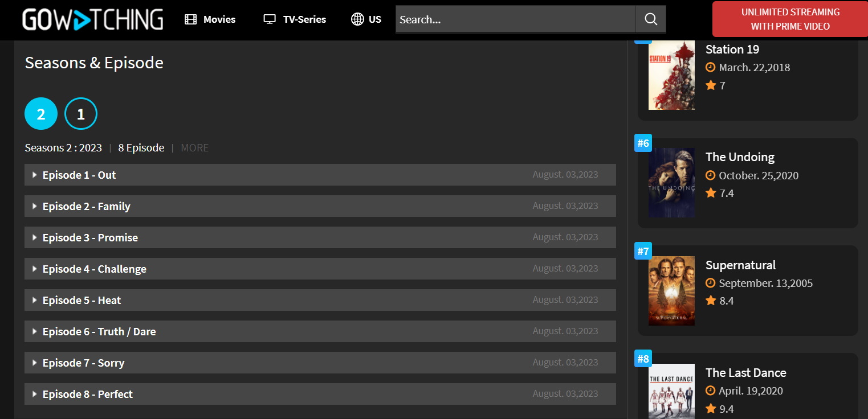Focus the Search input field

pos(515,19)
